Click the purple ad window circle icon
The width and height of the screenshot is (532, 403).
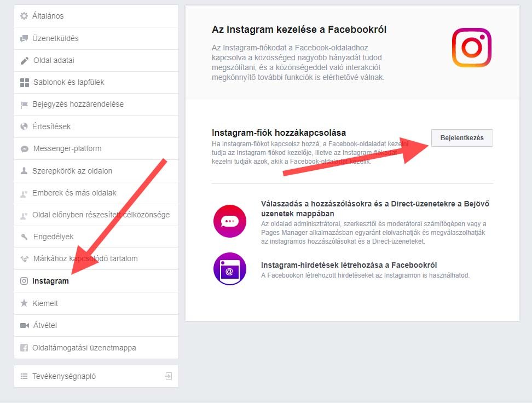click(x=230, y=268)
